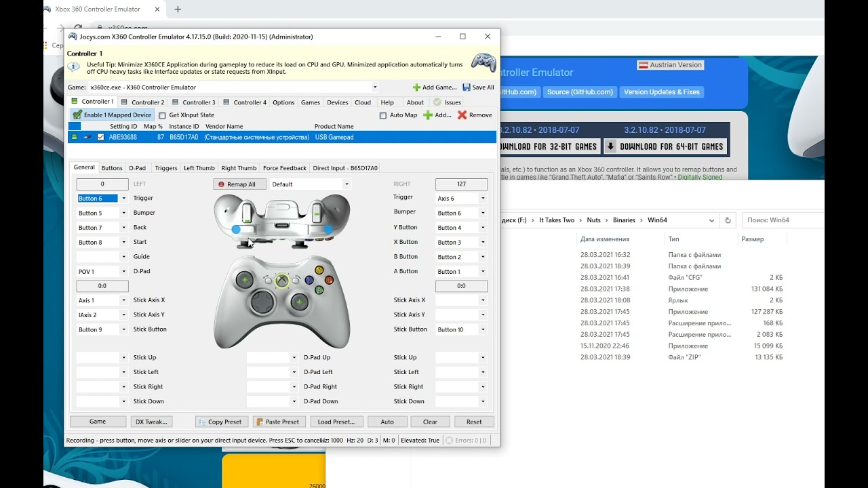Click Paste Preset button
The width and height of the screenshot is (868, 488).
279,422
